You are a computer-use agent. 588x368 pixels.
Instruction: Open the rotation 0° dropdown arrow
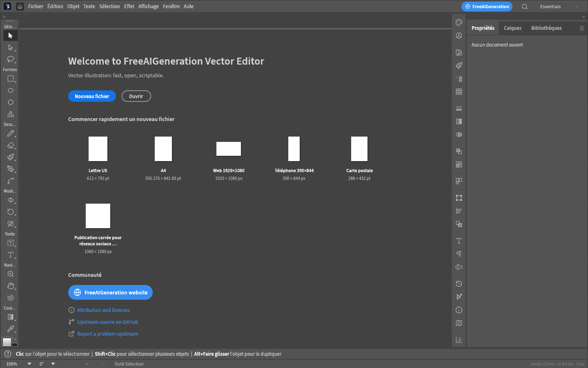pyautogui.click(x=53, y=364)
